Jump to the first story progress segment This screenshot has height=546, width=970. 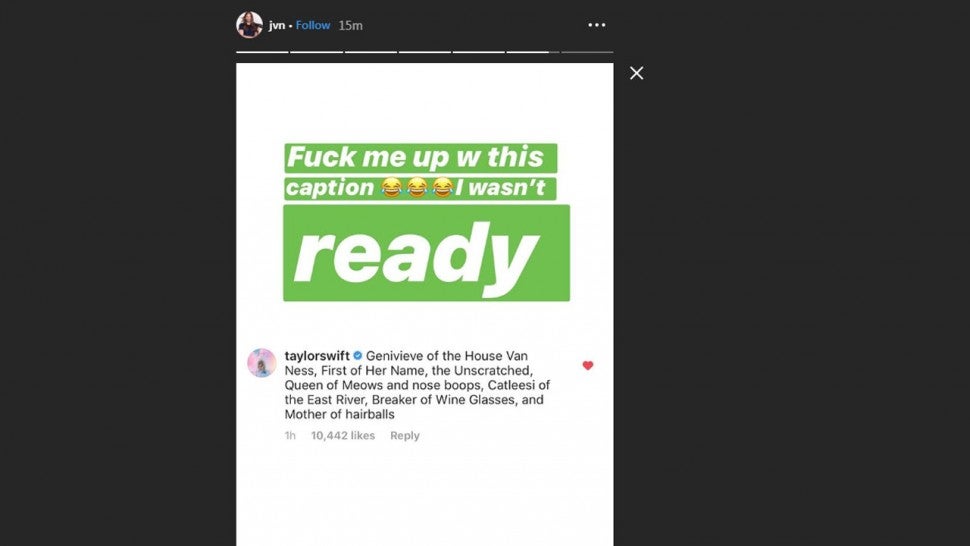pyautogui.click(x=262, y=51)
